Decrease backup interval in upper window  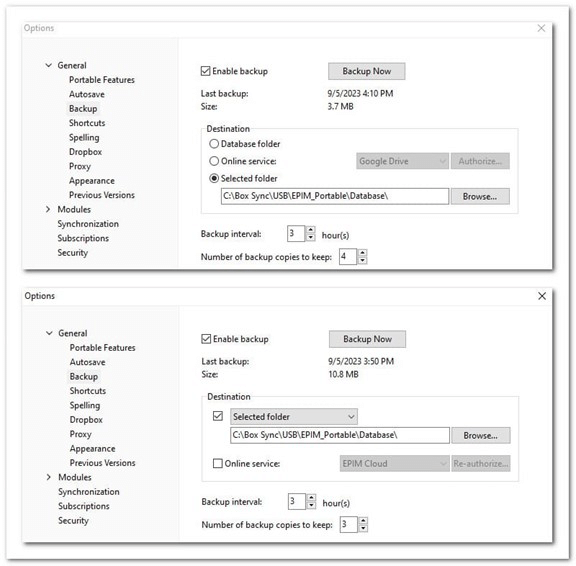pyautogui.click(x=311, y=238)
